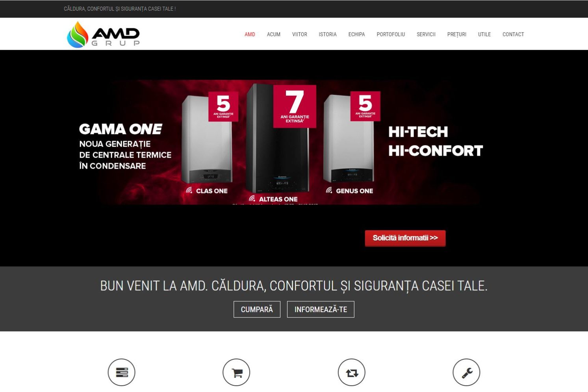Click the AMD Grup flame logo

click(x=103, y=34)
